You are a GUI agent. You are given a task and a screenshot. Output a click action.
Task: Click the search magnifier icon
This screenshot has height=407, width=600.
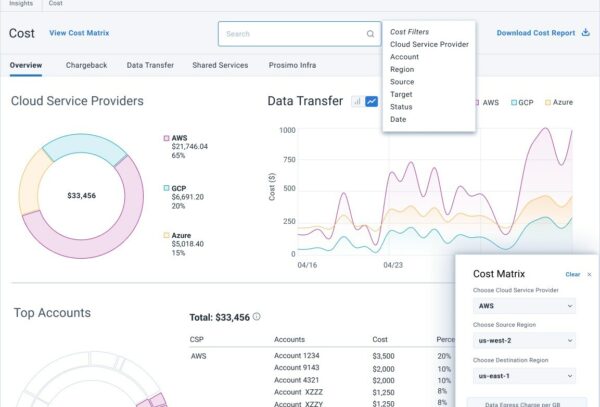pos(370,34)
